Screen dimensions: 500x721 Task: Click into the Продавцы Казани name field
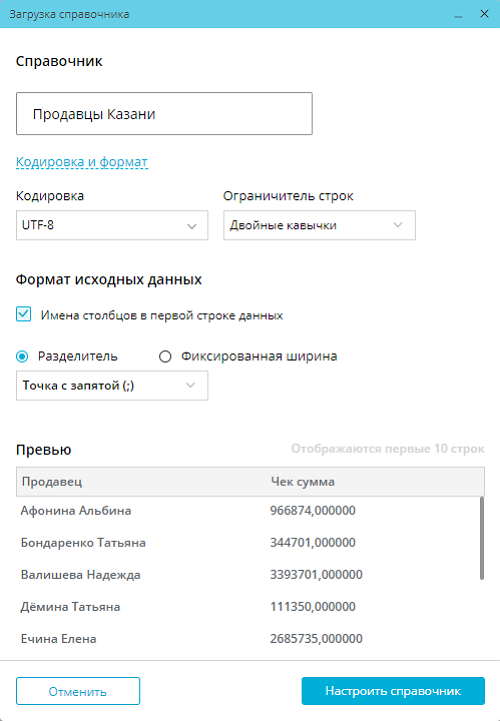164,114
